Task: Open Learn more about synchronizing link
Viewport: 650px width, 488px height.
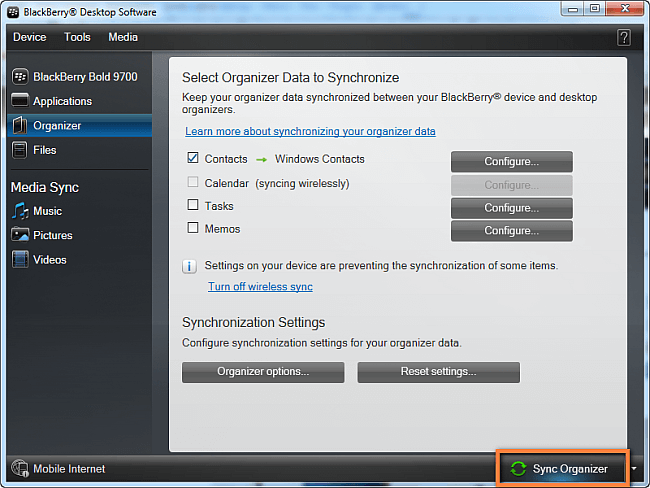Action: (310, 131)
